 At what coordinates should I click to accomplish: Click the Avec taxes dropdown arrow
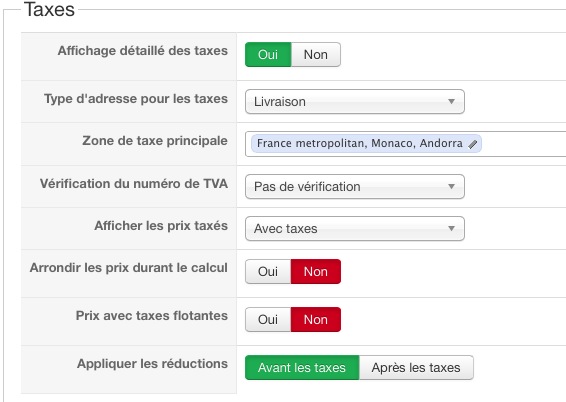point(451,228)
